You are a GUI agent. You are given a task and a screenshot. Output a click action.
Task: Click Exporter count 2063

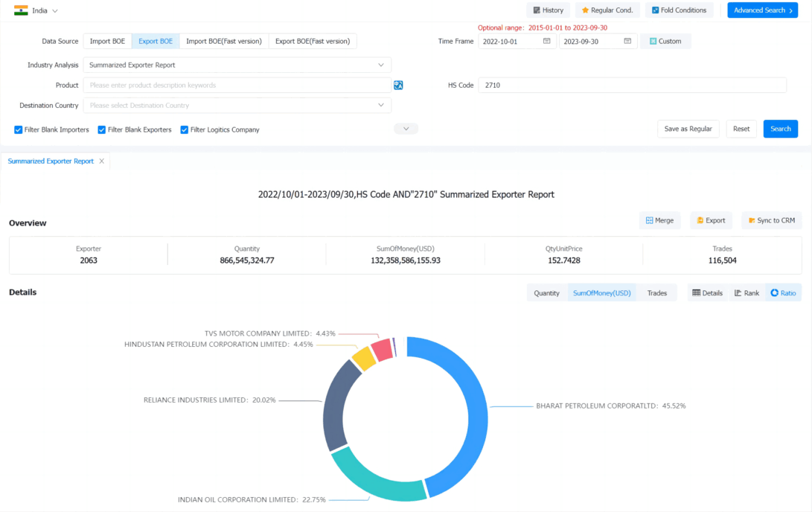[89, 260]
